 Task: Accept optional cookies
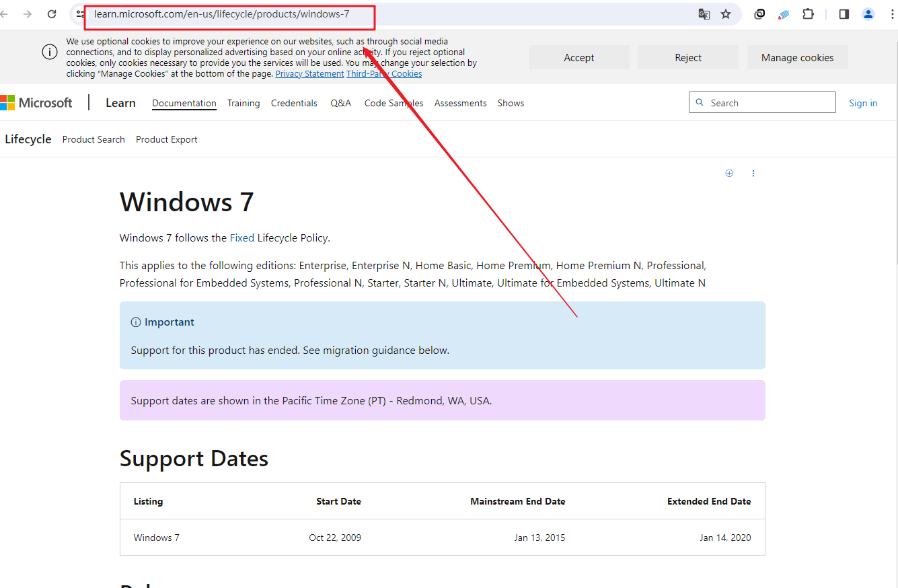point(578,58)
